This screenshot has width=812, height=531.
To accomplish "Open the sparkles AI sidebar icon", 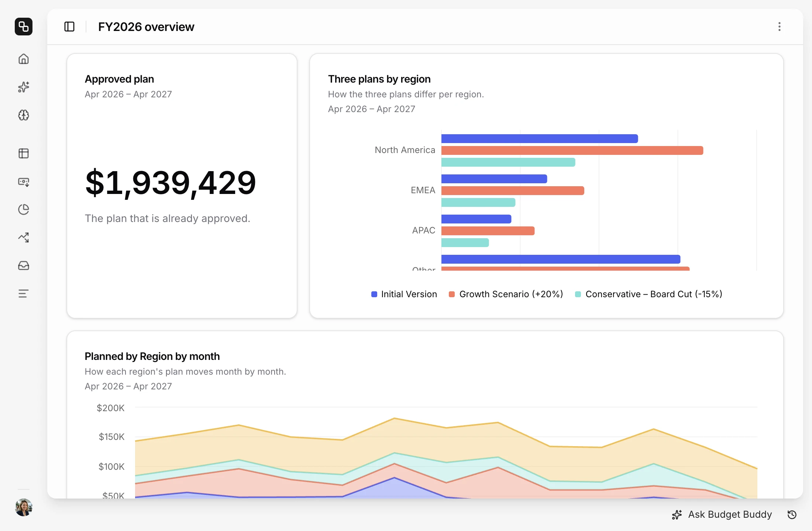I will point(24,87).
